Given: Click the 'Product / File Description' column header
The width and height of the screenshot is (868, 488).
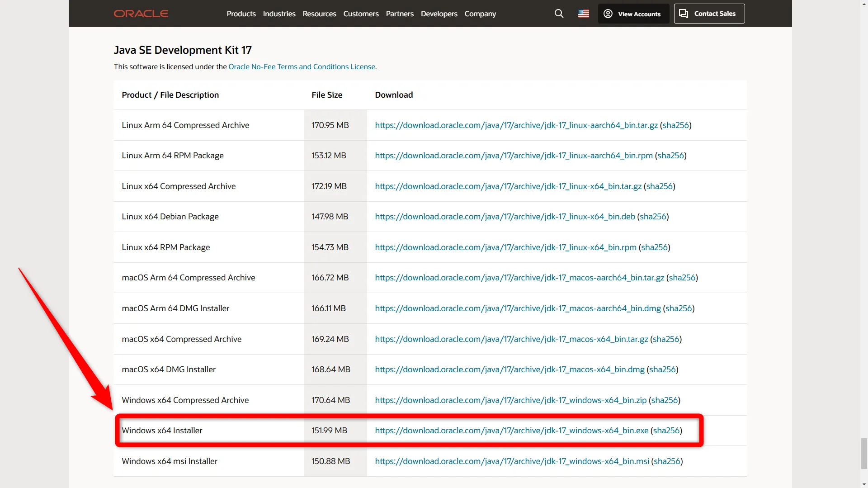Looking at the screenshot, I should tap(170, 95).
